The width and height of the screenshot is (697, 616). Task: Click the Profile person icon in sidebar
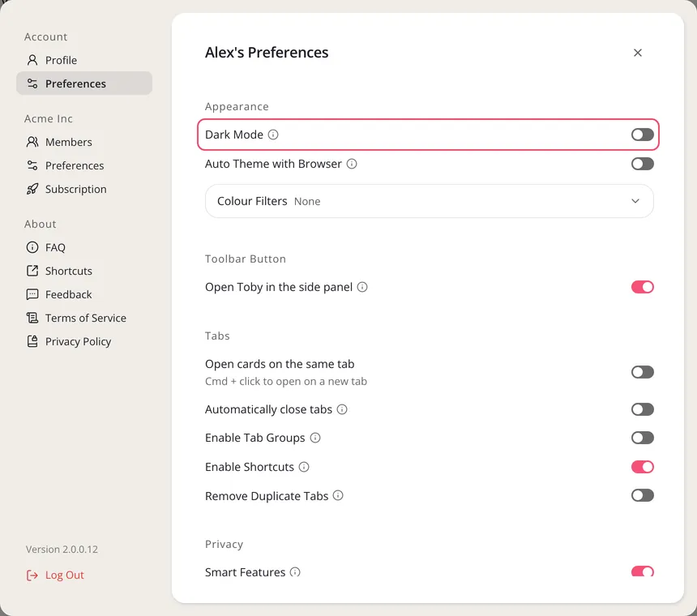pyautogui.click(x=32, y=60)
